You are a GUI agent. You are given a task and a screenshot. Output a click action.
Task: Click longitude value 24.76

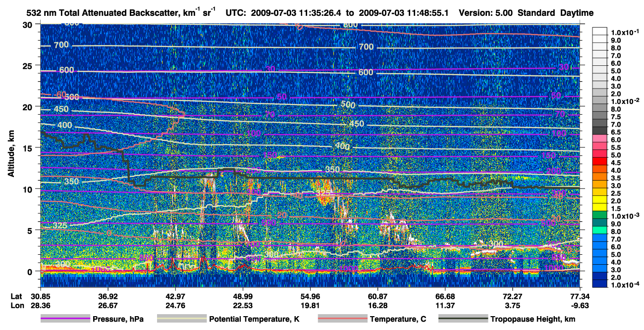(x=175, y=305)
